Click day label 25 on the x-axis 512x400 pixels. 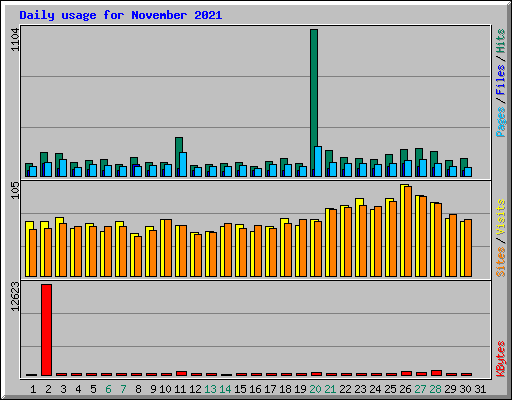pyautogui.click(x=390, y=389)
